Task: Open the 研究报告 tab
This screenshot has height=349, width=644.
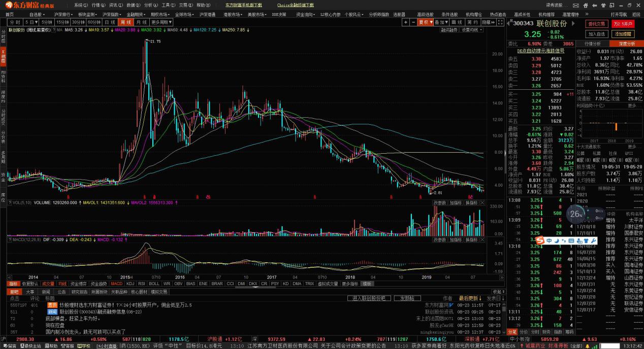Action: tap(79, 292)
